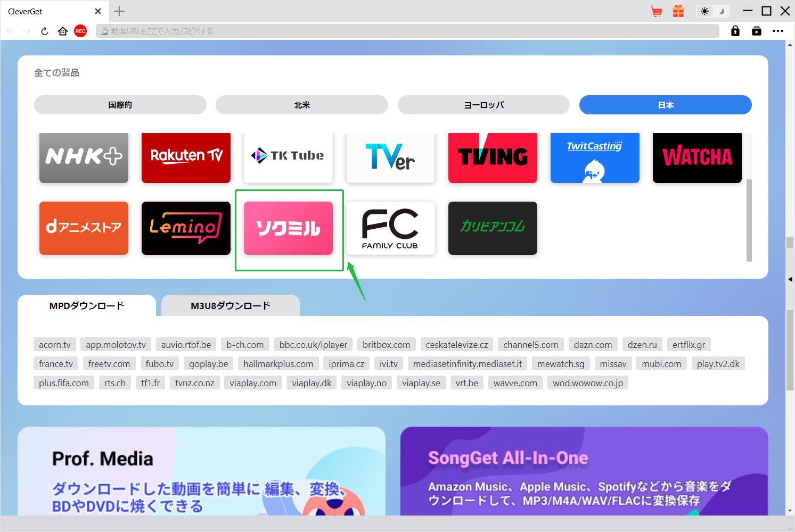Open the shopping cart icon
Screen dimensions: 795x532
click(x=657, y=11)
